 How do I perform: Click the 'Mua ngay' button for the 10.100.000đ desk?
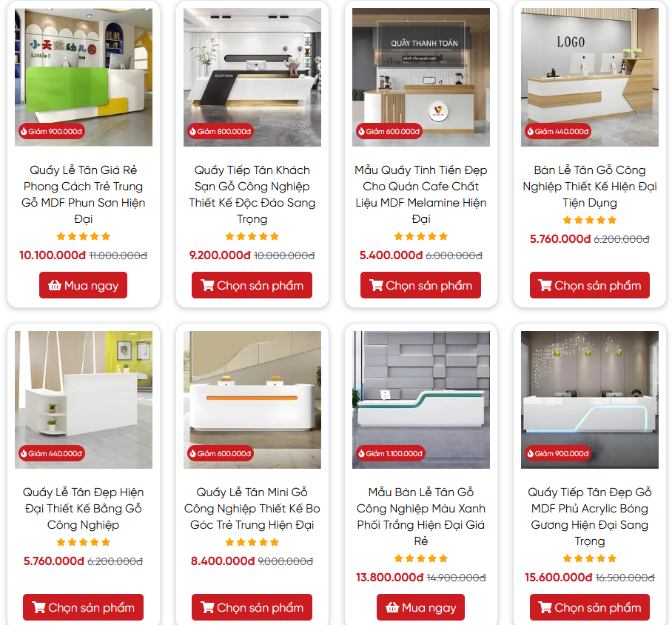click(x=83, y=285)
